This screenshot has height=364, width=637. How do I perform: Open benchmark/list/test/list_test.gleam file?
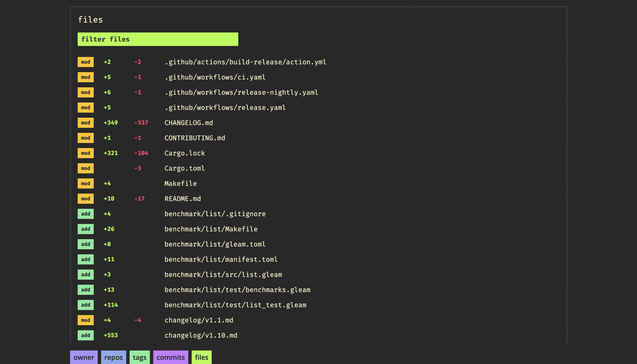pos(235,305)
